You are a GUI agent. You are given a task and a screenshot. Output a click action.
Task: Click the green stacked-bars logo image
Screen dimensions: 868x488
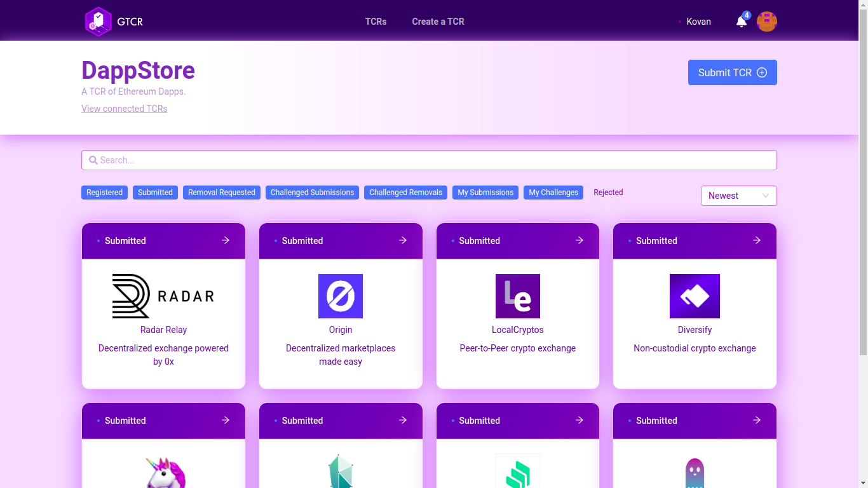518,471
